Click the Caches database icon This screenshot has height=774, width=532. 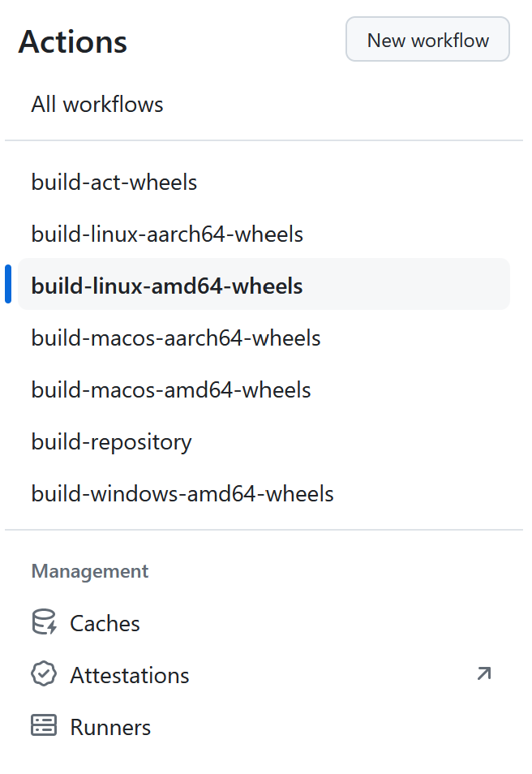click(44, 623)
